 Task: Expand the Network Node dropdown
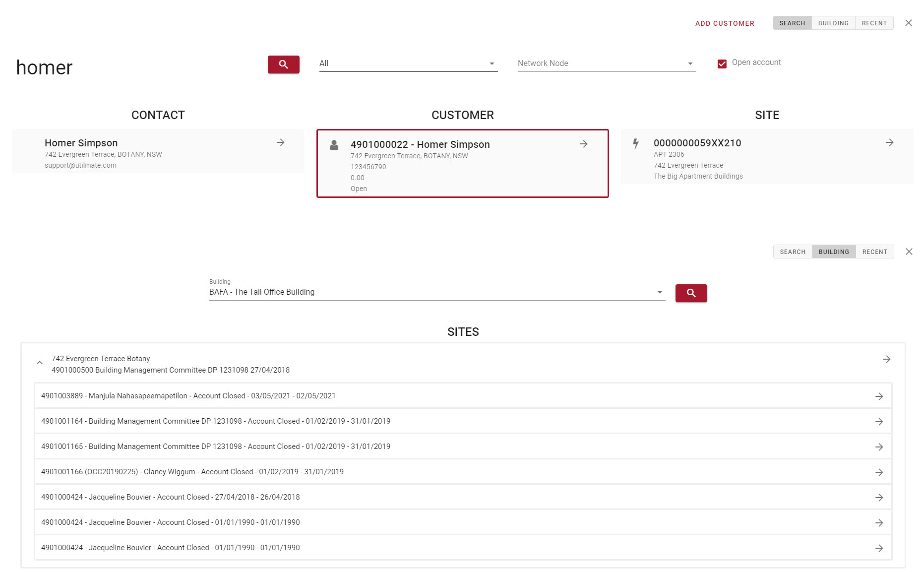(x=606, y=64)
